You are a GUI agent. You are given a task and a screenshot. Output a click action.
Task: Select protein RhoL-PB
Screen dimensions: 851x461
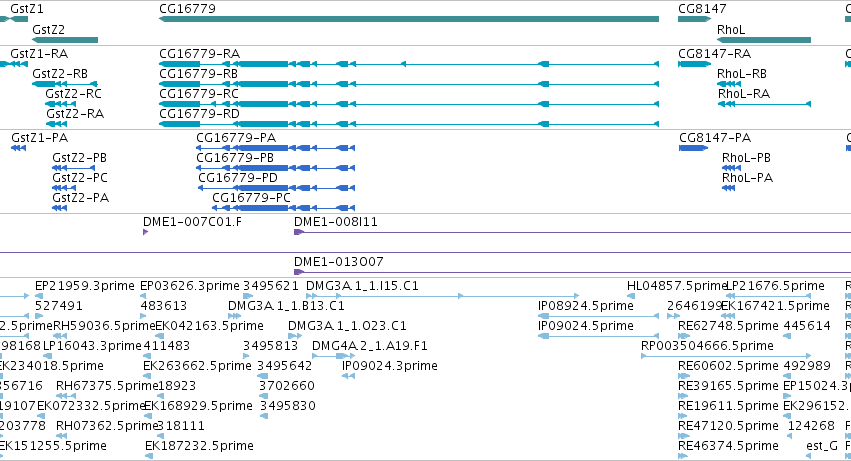pos(746,158)
